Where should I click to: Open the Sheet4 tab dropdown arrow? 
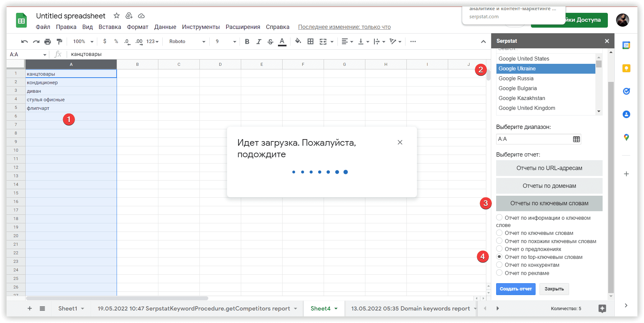336,309
